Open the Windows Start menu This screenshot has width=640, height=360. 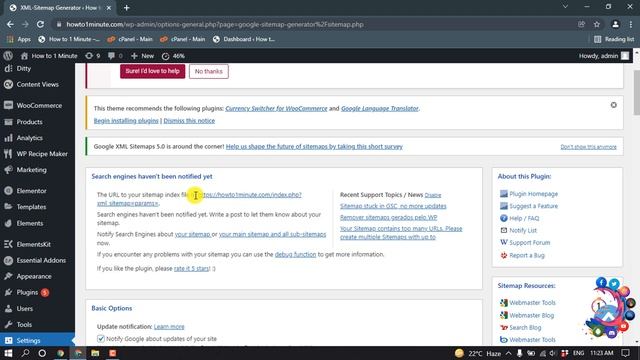(x=8, y=353)
